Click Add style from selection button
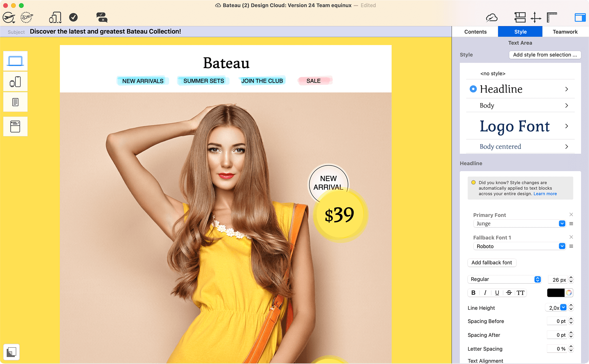Screen dimensions: 589x364 545,55
